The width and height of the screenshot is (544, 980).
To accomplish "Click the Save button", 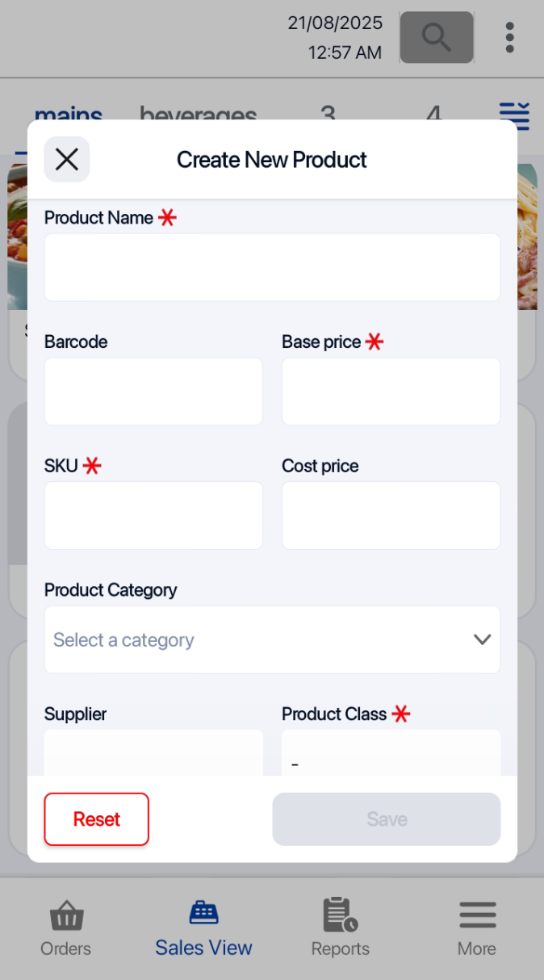I will (387, 819).
